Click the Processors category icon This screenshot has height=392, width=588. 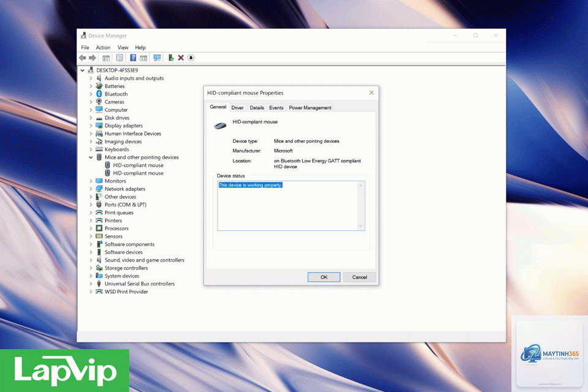click(x=99, y=228)
